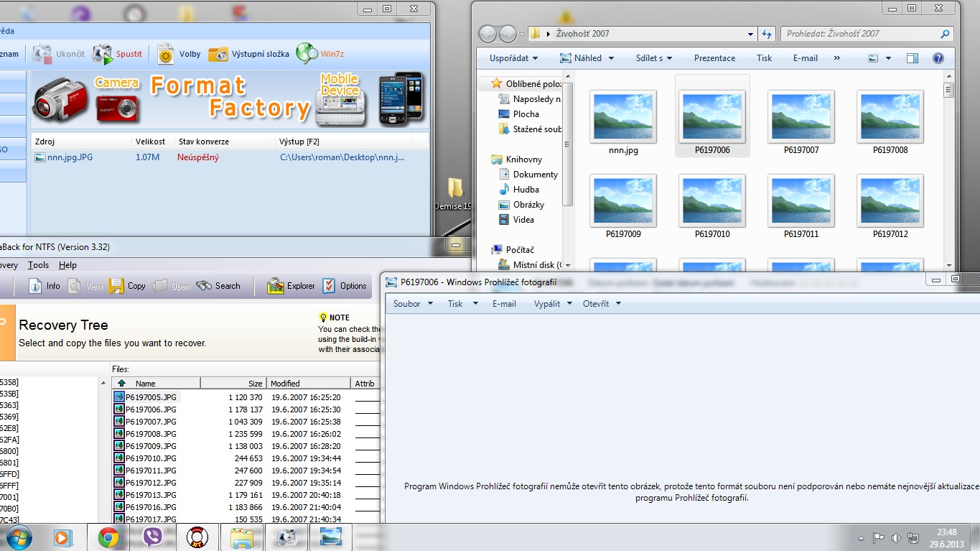Sort Files list by Size column

(233, 383)
